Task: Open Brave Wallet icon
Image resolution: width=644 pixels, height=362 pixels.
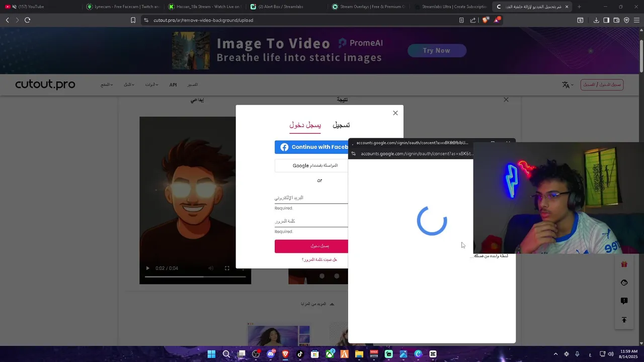Action: pyautogui.click(x=616, y=20)
